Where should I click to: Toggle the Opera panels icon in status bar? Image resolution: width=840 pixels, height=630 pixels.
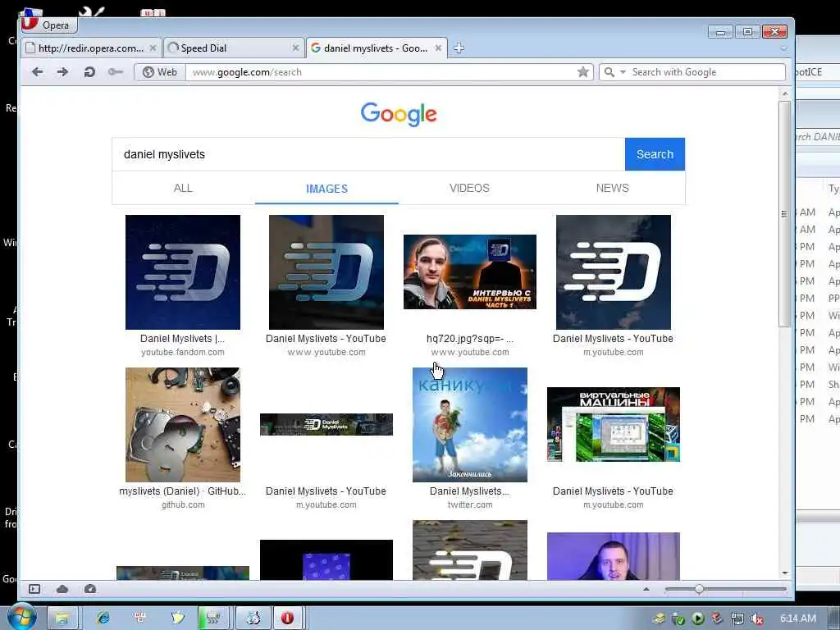(x=34, y=589)
